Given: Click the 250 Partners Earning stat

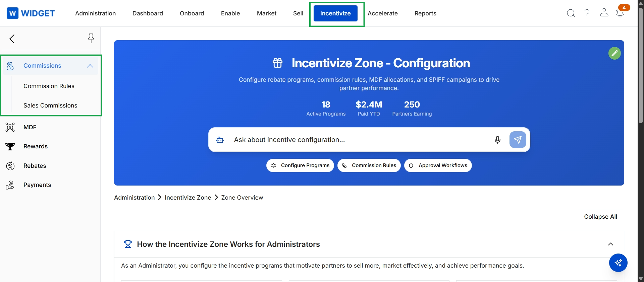Looking at the screenshot, I should pyautogui.click(x=412, y=109).
